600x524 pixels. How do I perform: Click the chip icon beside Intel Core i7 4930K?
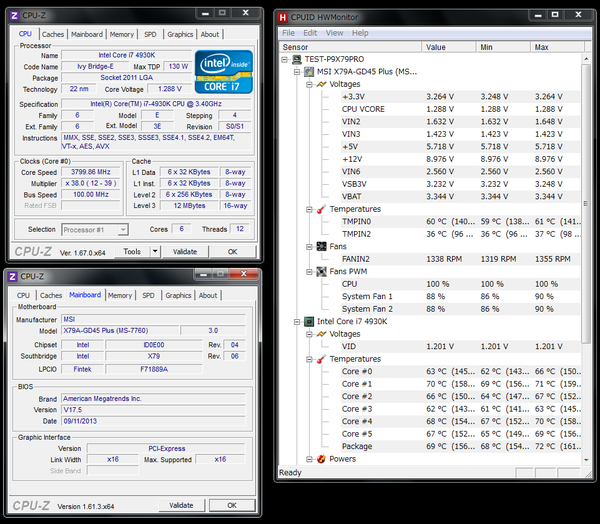[x=309, y=322]
